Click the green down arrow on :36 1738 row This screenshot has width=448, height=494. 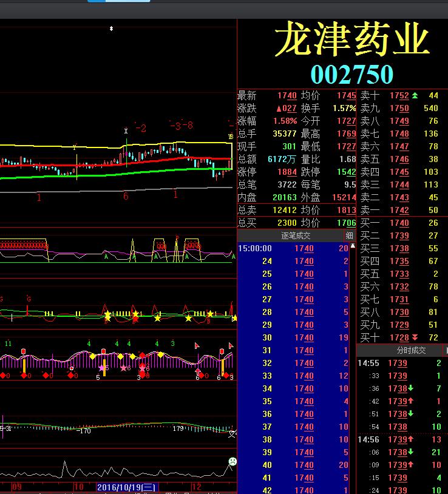click(x=410, y=388)
